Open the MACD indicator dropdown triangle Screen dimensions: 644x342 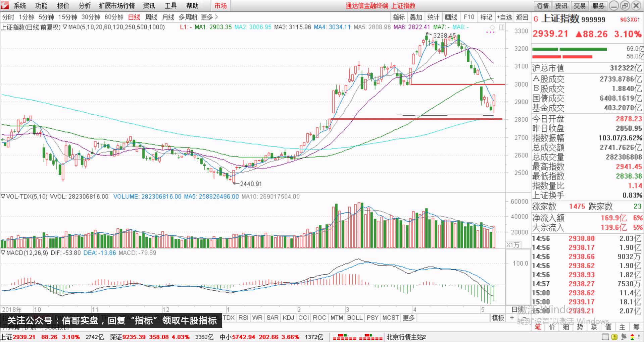3,253
